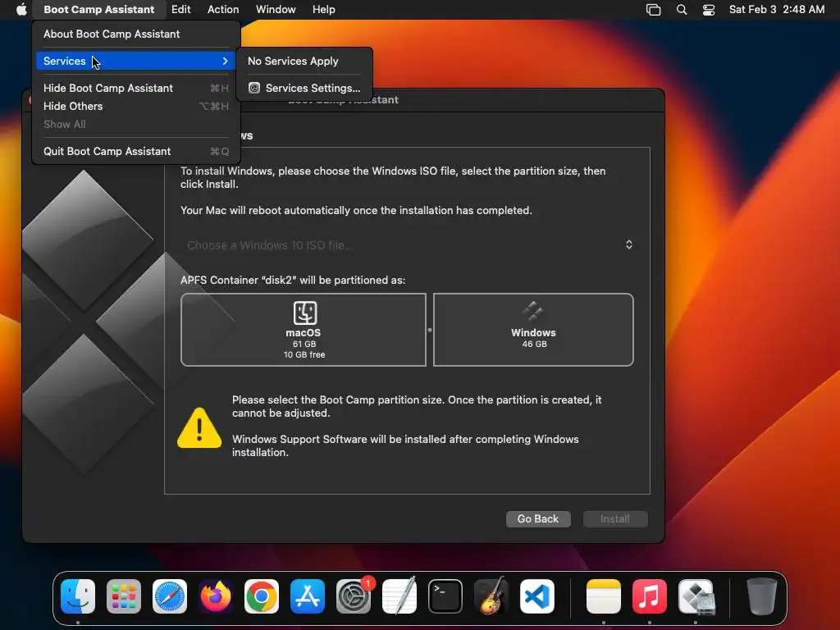Screen dimensions: 840x630
Task: Click the dimmed Show All item
Action: [136, 125]
